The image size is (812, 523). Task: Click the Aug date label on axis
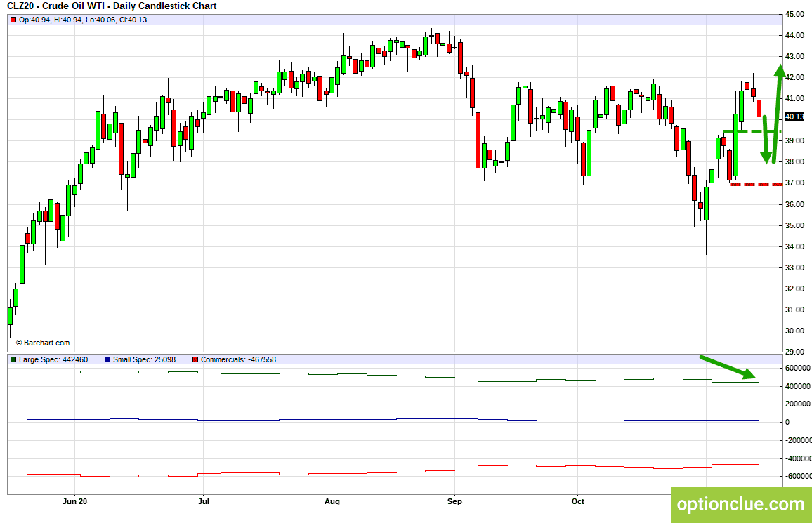332,501
